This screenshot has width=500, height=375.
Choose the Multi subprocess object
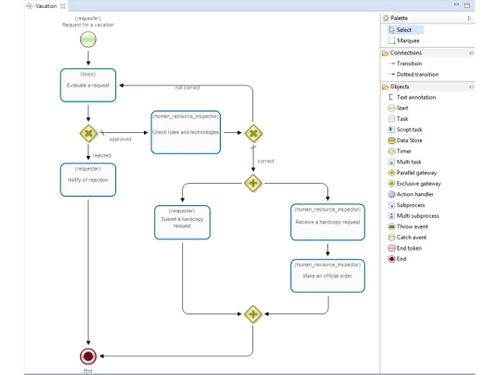tap(414, 216)
